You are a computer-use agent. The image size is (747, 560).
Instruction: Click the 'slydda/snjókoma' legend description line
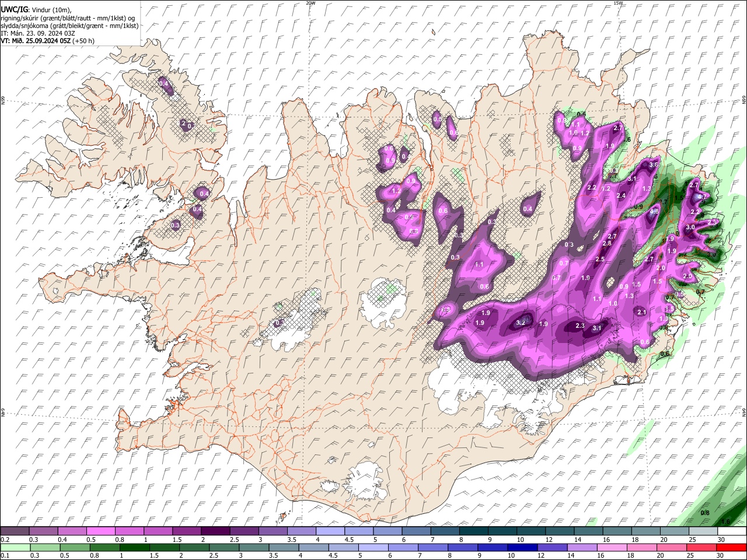(69, 26)
